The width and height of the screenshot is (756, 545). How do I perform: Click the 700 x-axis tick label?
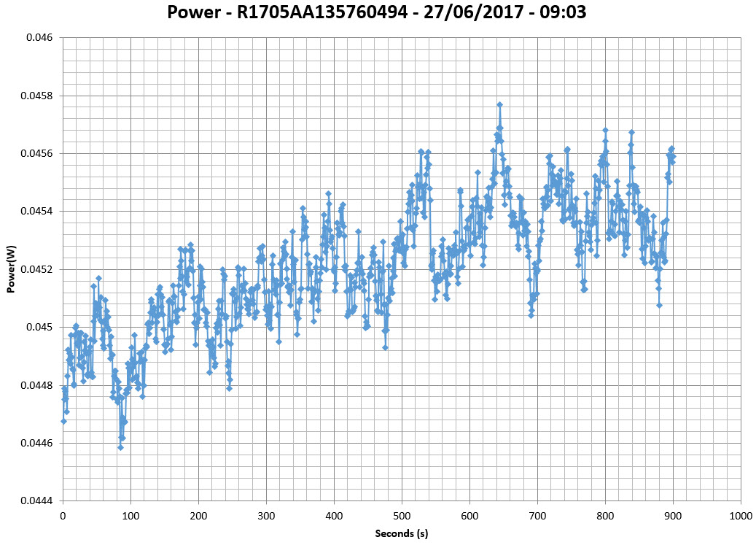click(x=537, y=516)
